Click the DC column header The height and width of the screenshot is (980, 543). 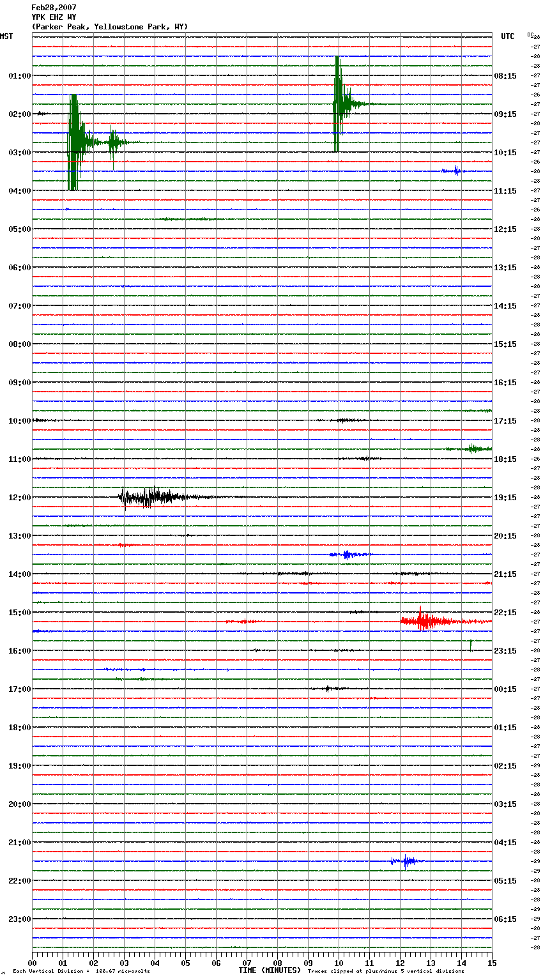pos(530,34)
